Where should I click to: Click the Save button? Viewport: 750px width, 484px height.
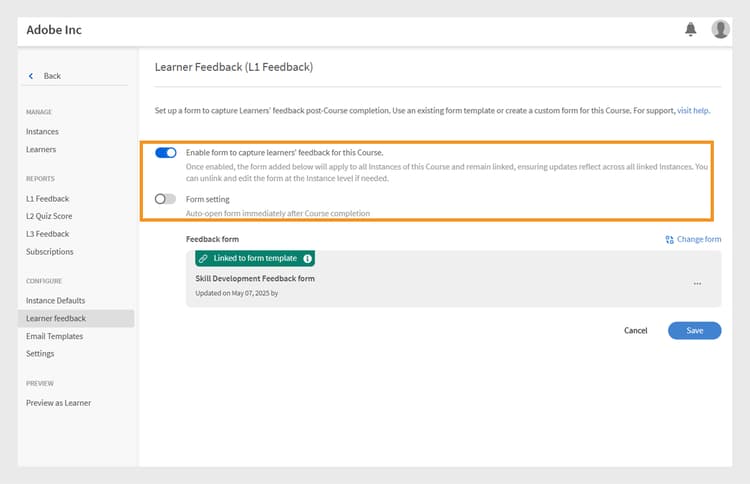(695, 330)
